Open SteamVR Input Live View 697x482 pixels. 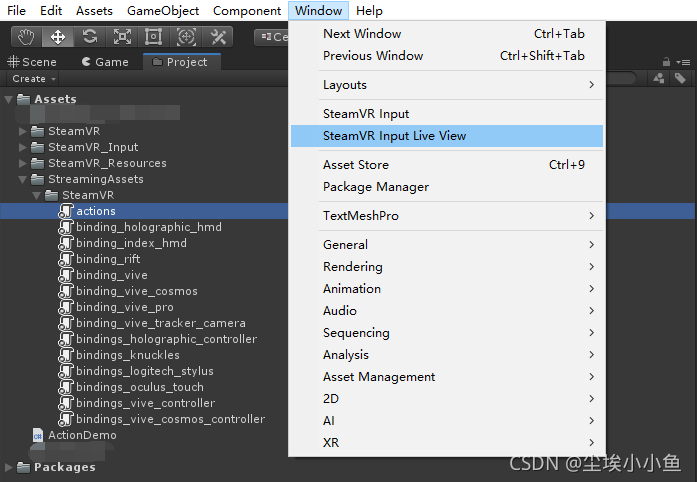[x=447, y=136]
